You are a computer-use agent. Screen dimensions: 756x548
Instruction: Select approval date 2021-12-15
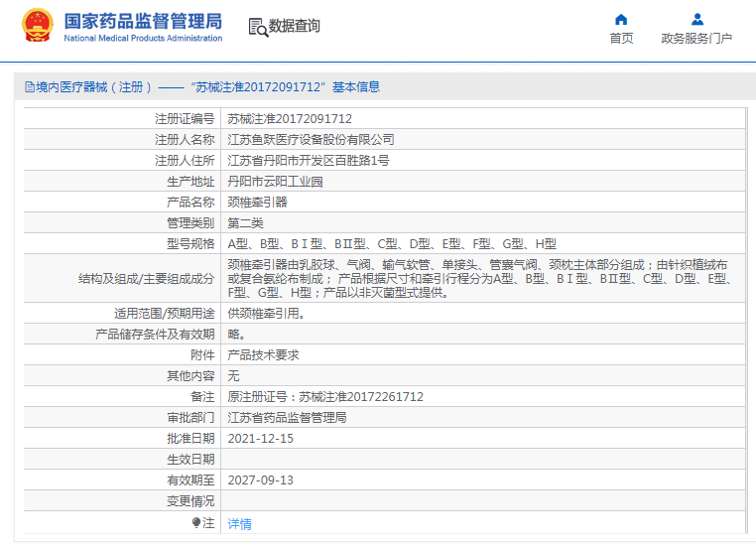(260, 439)
